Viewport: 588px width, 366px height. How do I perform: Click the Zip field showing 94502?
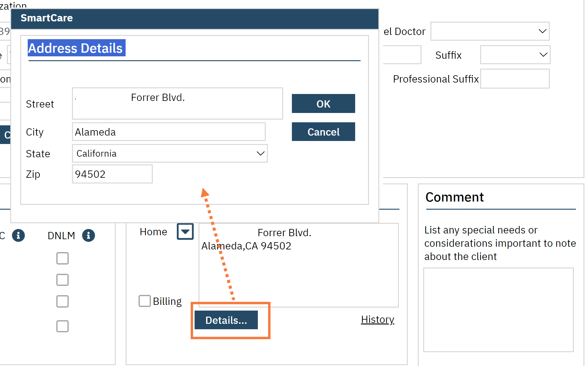112,174
